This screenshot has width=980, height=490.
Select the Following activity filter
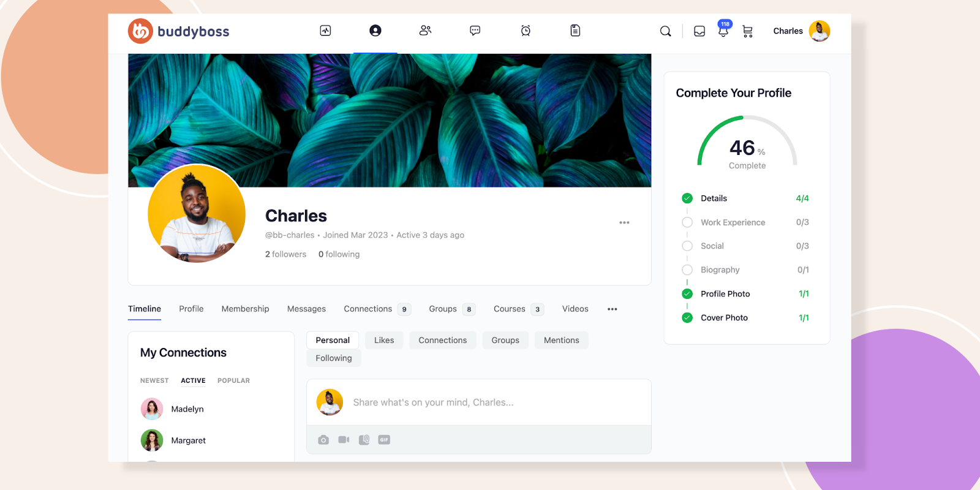click(x=334, y=358)
